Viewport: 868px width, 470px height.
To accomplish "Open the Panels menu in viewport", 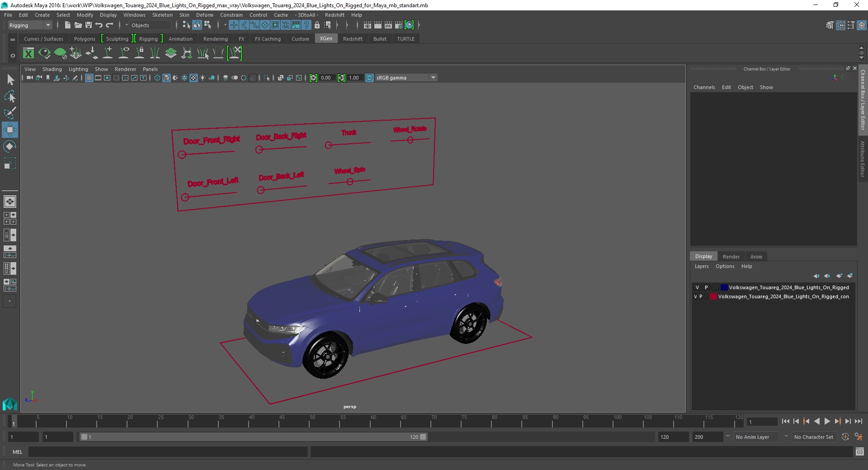I will 150,69.
